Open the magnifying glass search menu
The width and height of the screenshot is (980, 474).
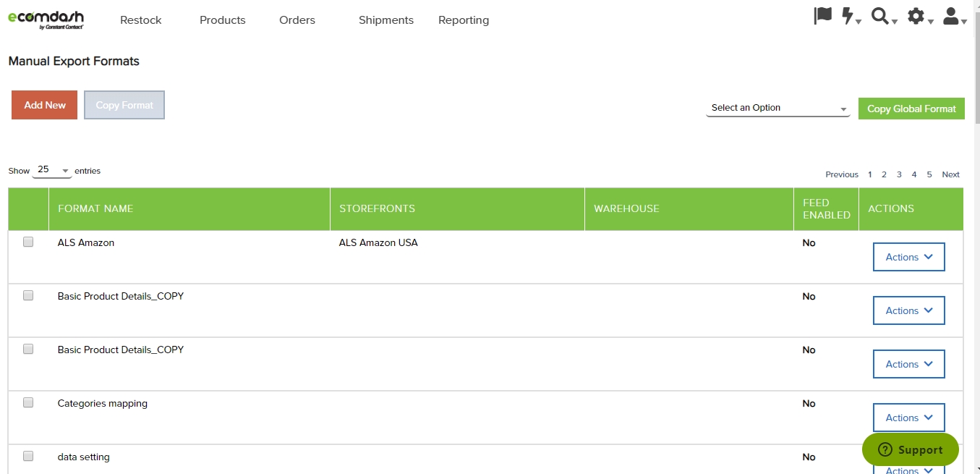coord(883,17)
